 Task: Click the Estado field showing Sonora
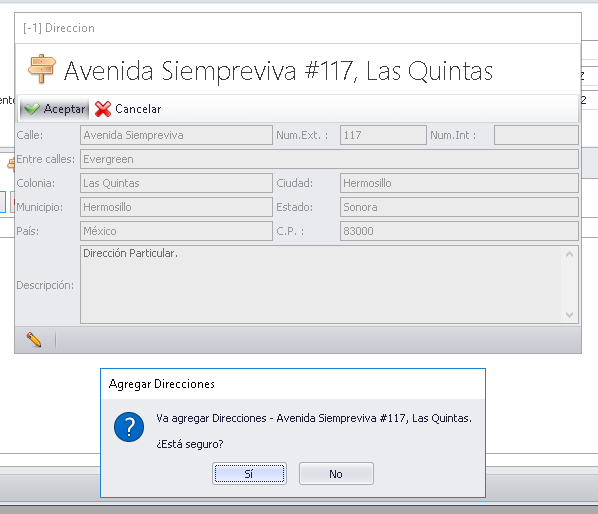pyautogui.click(x=459, y=207)
